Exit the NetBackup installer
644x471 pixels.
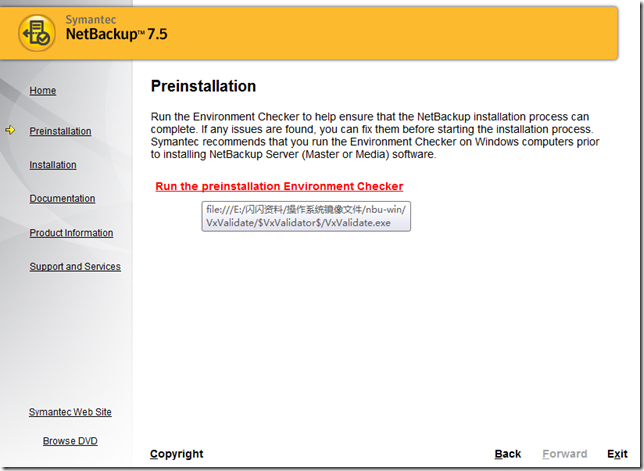tap(617, 454)
